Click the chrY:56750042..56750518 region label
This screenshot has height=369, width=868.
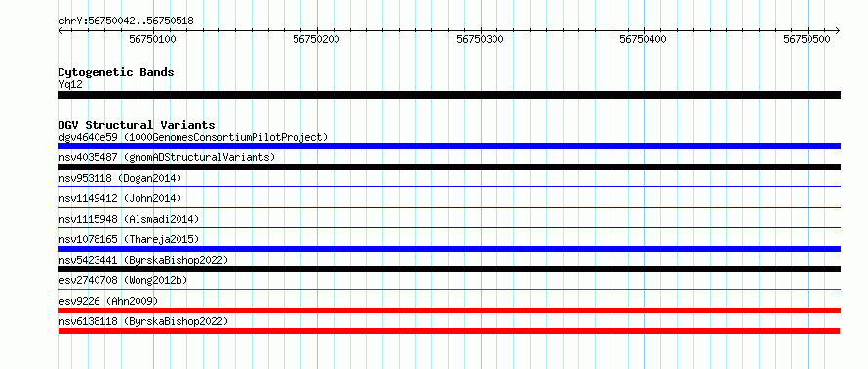tap(126, 21)
